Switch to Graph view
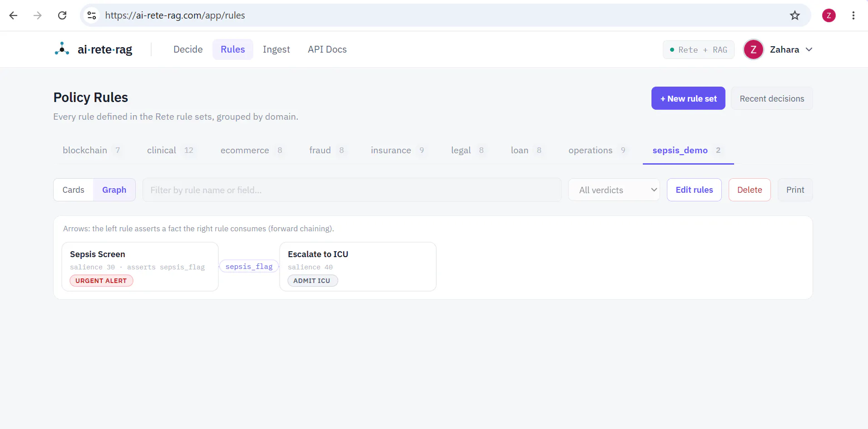Image resolution: width=868 pixels, height=429 pixels. [114, 190]
